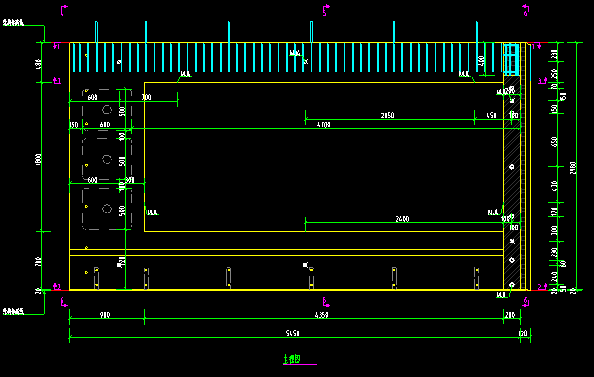Viewport: 594px width, 377px height.
Task: Select the vertical 2180 dimension text at right
Action: click(573, 168)
